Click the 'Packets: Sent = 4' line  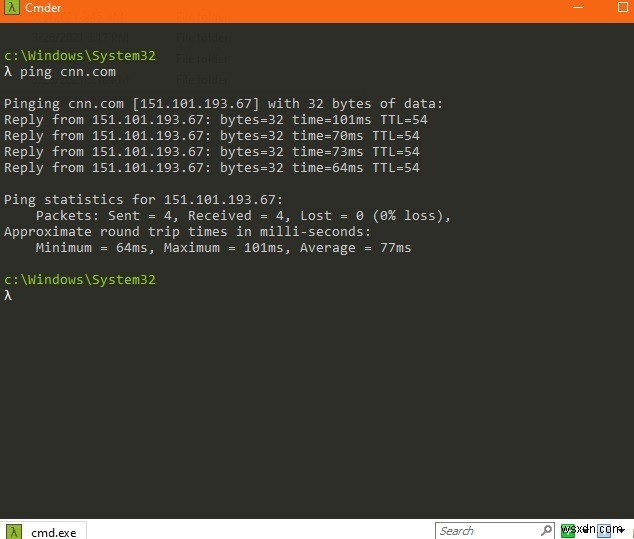click(x=243, y=216)
